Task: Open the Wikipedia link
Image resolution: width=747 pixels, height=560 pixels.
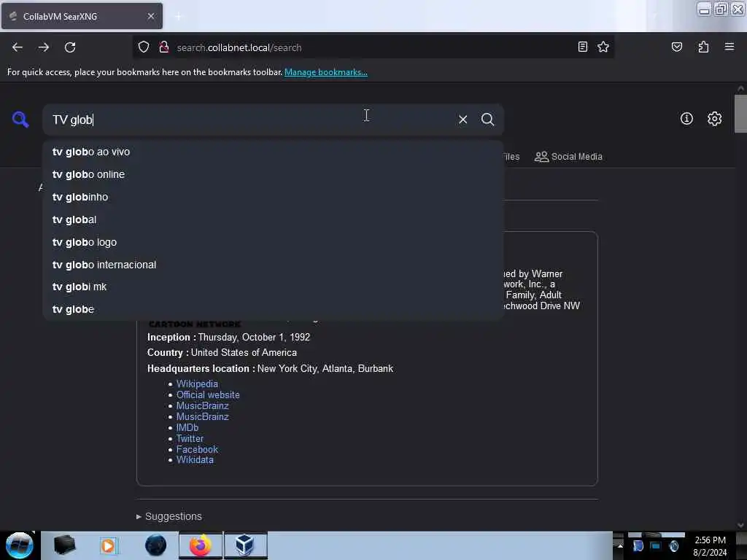Action: (197, 384)
